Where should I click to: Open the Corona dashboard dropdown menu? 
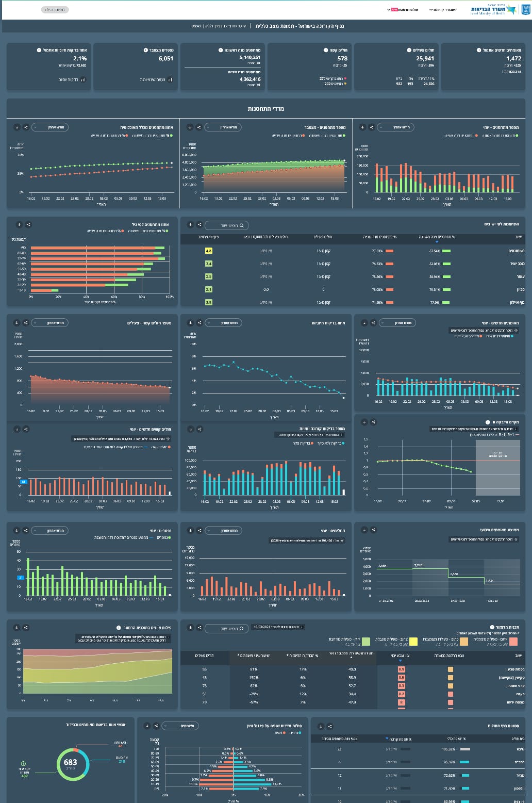[443, 10]
